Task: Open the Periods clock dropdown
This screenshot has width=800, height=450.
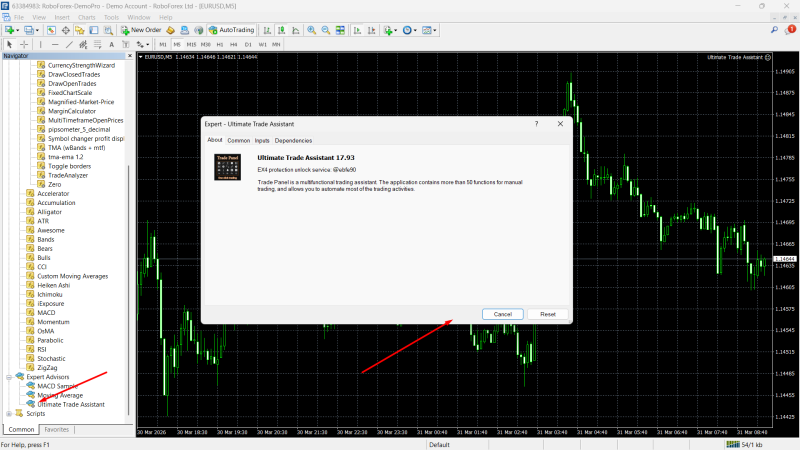Action: point(410,30)
